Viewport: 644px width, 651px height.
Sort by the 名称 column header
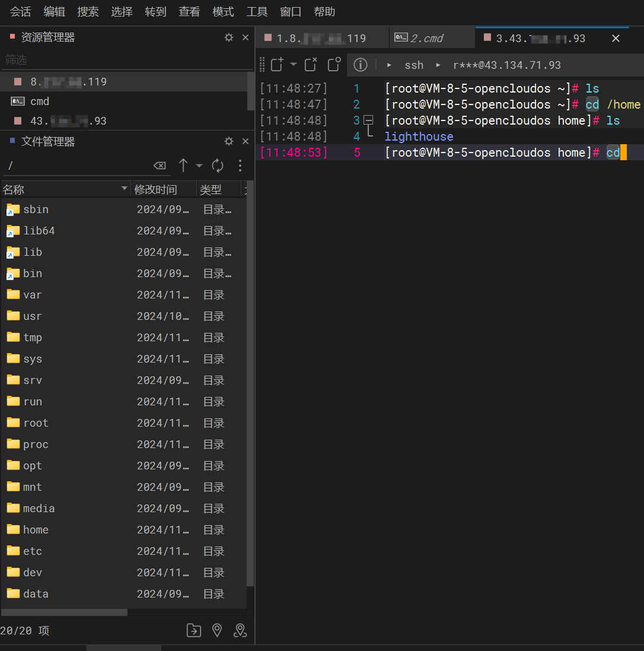click(x=66, y=189)
